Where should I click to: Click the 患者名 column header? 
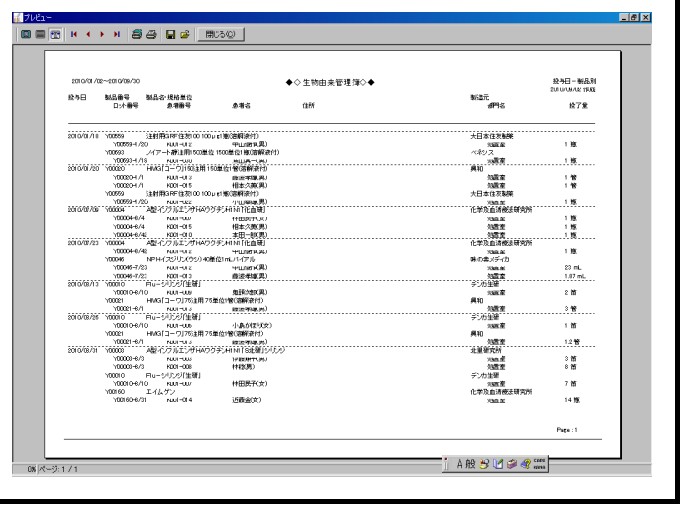tap(241, 105)
